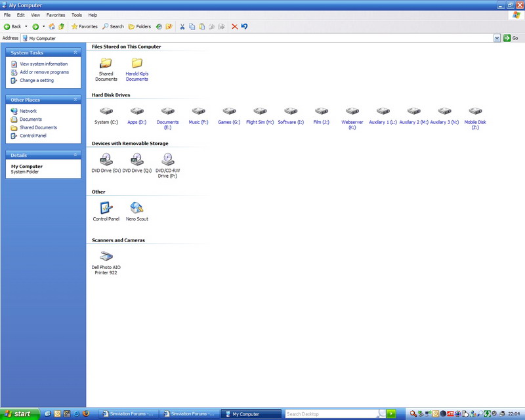Screen dimensions: 525x420
Task: Click the Undo arrow in toolbar
Action: click(x=244, y=26)
